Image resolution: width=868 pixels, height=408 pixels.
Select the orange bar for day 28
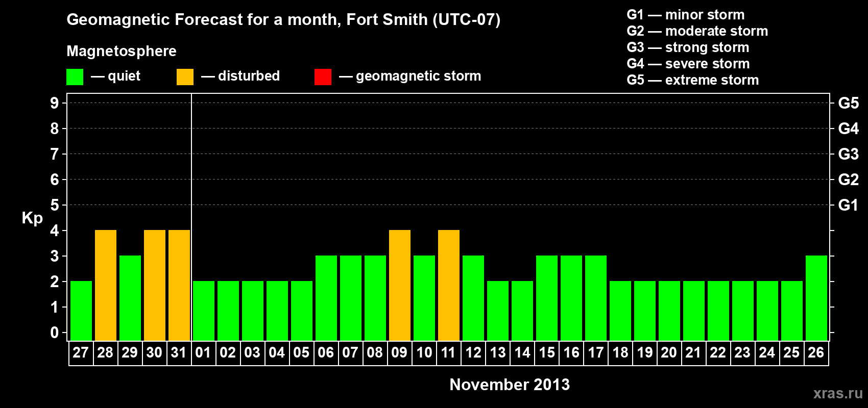[x=106, y=285]
